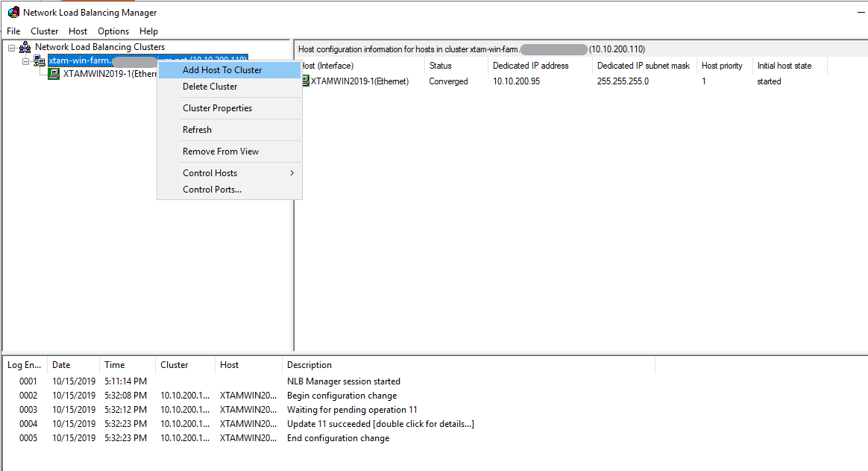Click the Network Load Balancing Manager title bar icon
Screen dimensions: 868x471
pos(13,13)
